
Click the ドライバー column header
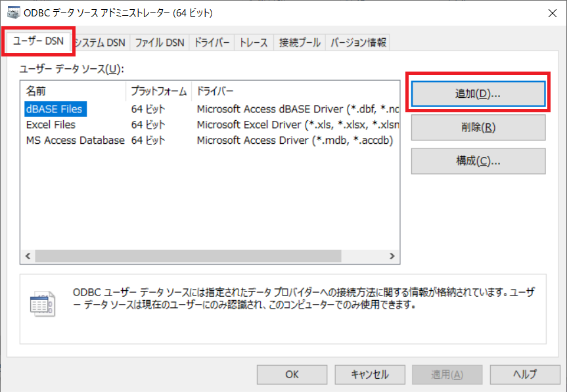click(x=296, y=91)
